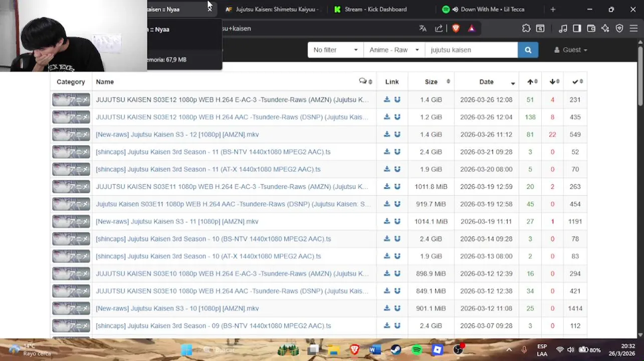Open shincaps 3rd Season - 11 BS-NTV link
Screen dimensions: 644x361
coord(213,151)
